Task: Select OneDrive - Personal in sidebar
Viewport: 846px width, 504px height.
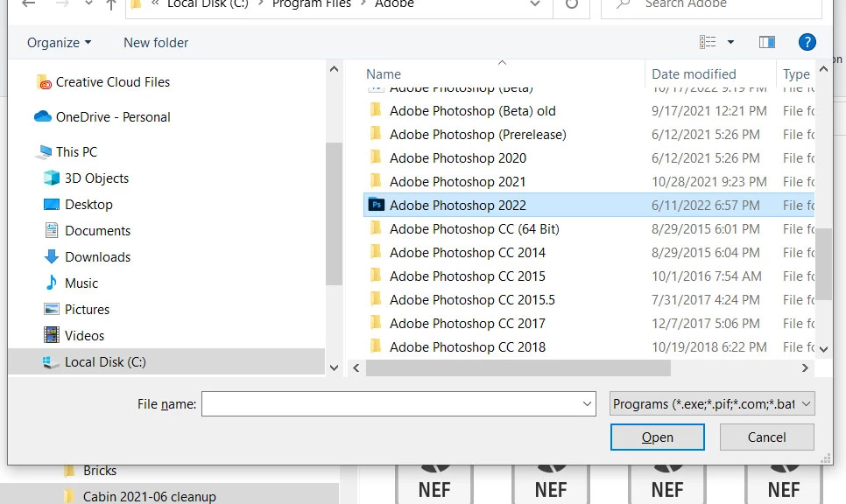Action: (113, 117)
